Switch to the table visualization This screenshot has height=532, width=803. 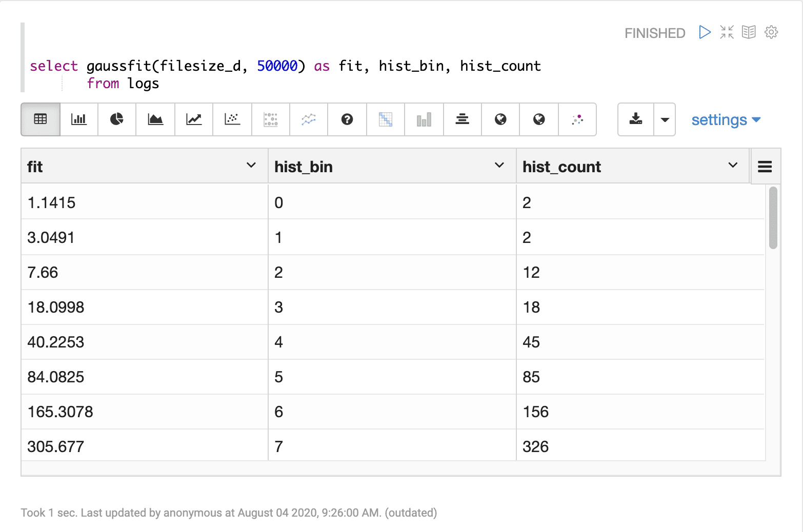tap(40, 119)
